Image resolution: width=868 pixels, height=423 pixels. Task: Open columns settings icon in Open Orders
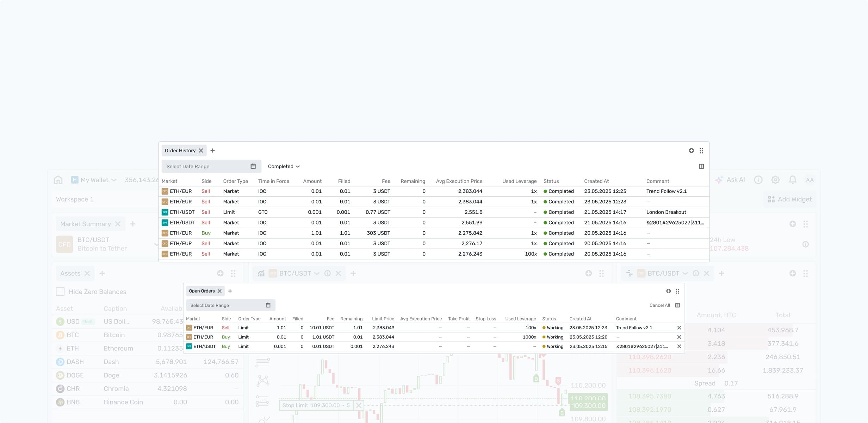pos(677,305)
